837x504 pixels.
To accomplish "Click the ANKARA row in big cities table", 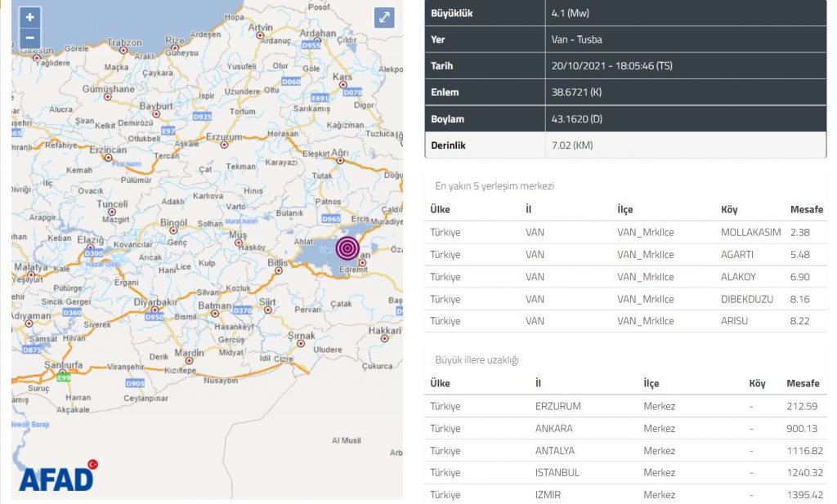I will [626, 428].
